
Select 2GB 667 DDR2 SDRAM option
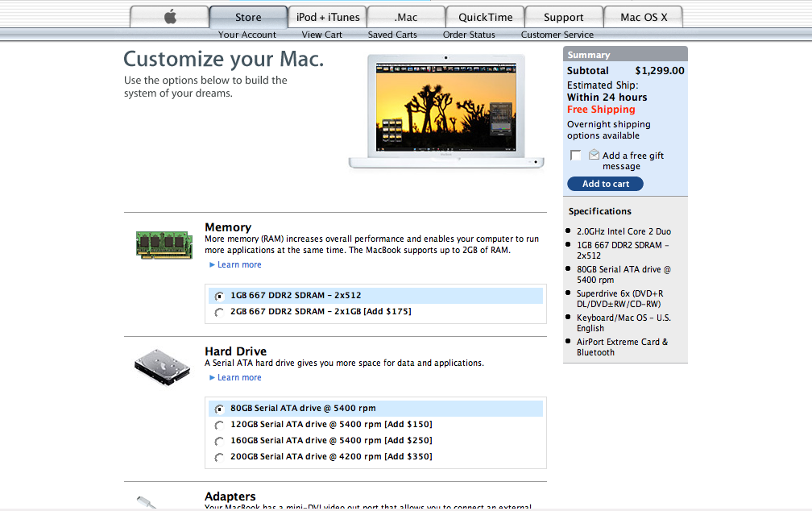point(219,312)
